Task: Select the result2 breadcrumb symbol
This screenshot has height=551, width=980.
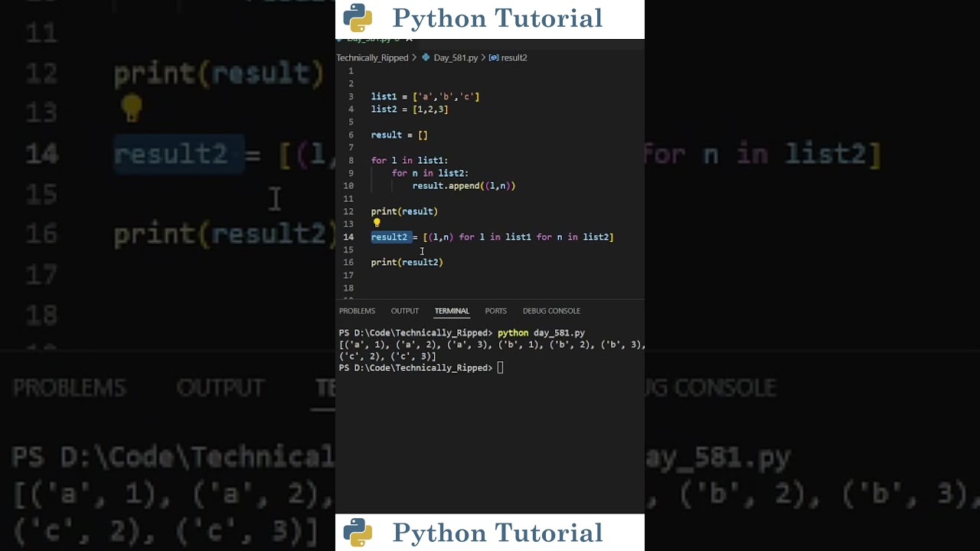Action: coord(514,57)
